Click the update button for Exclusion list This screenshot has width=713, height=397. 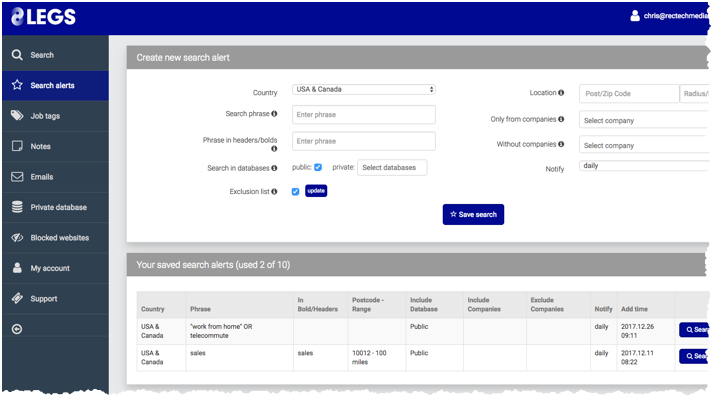(x=316, y=191)
